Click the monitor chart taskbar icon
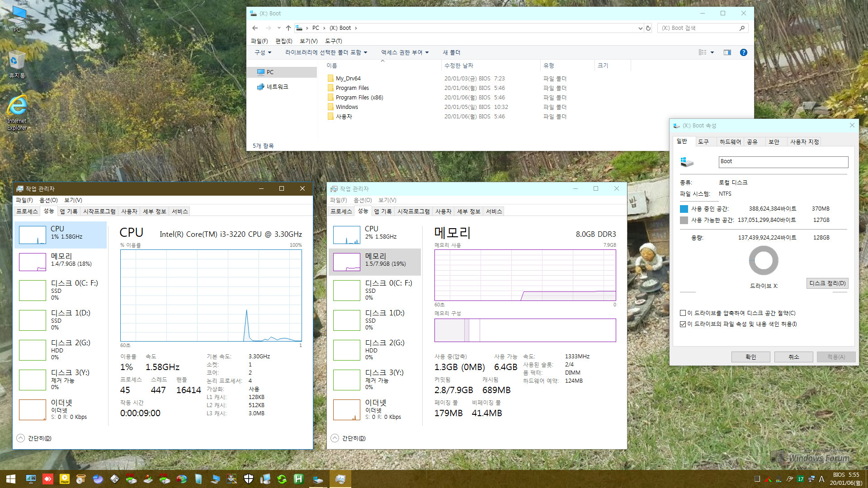 31,479
